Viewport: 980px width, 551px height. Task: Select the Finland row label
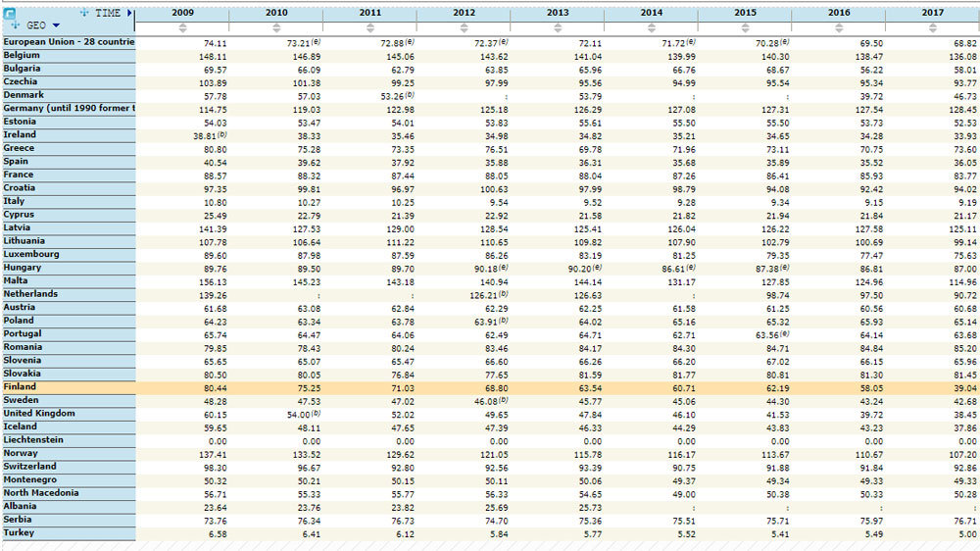coord(20,387)
